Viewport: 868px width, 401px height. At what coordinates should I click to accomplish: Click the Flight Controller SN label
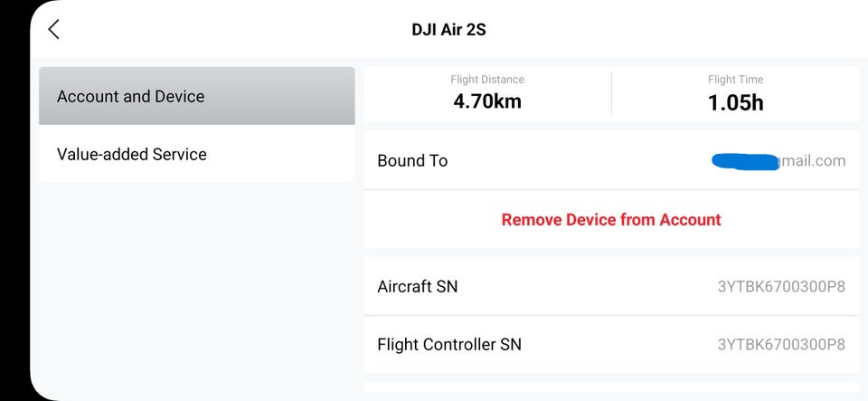448,344
